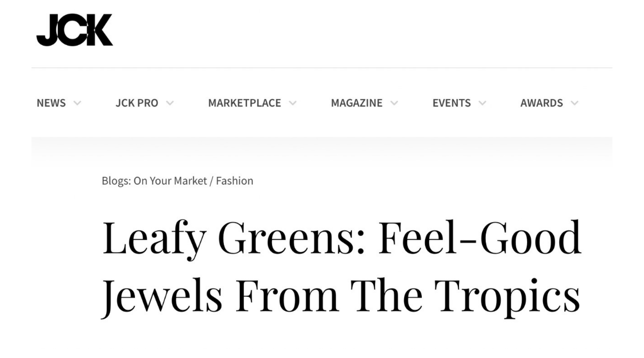The height and width of the screenshot is (358, 644).
Task: Follow the Fashion breadcrumb link
Action: pyautogui.click(x=234, y=181)
